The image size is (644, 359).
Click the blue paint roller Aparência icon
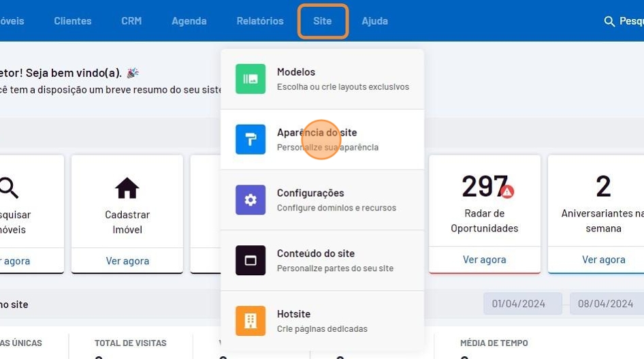[x=251, y=140]
